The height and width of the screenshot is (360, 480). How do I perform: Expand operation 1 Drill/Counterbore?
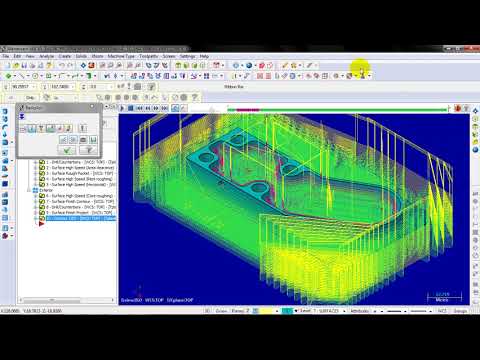tap(36, 162)
